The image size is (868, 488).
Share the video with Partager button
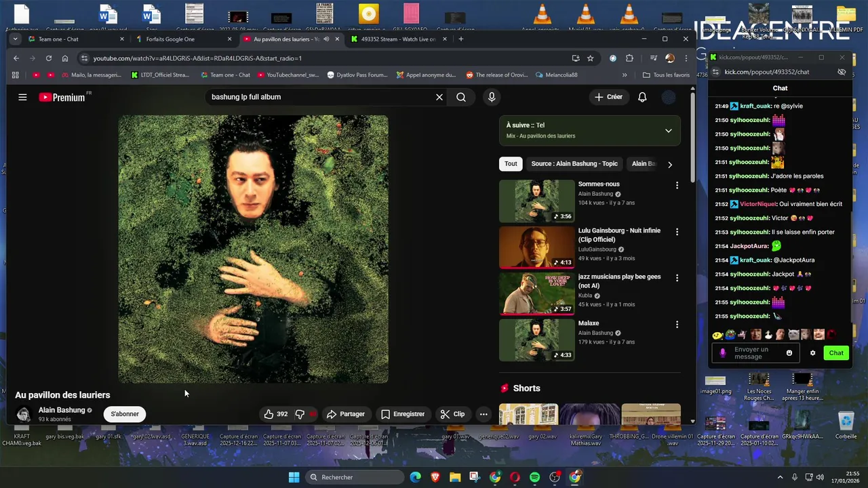pos(345,414)
